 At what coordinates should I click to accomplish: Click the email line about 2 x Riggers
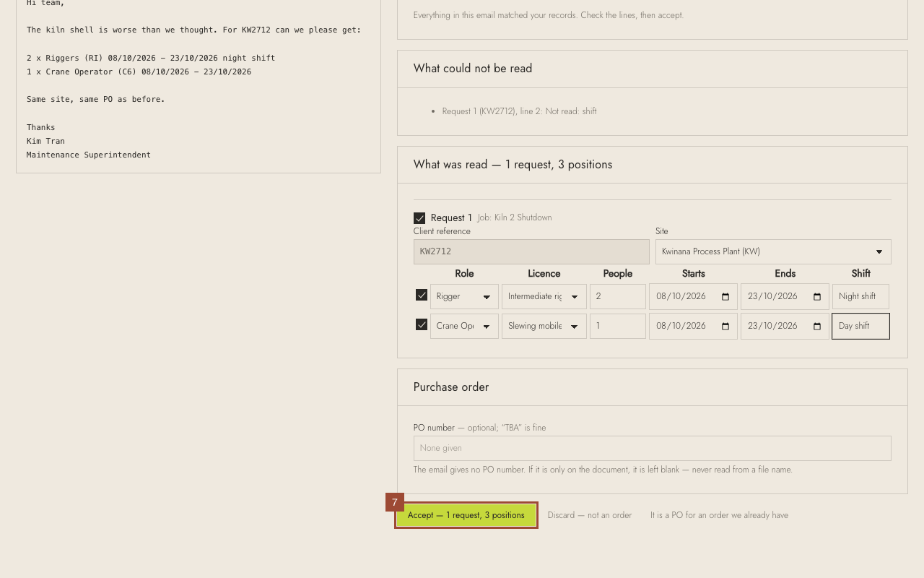[151, 58]
